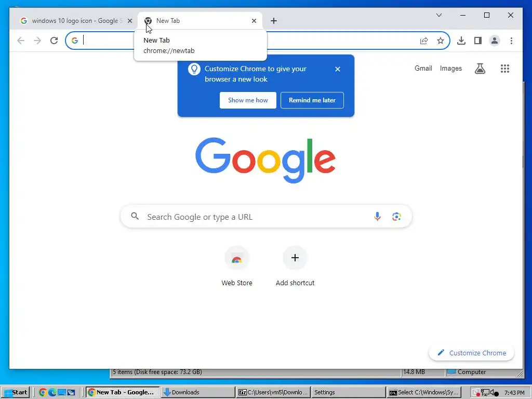Select the New Tab tab
532x399 pixels.
[x=200, y=21]
